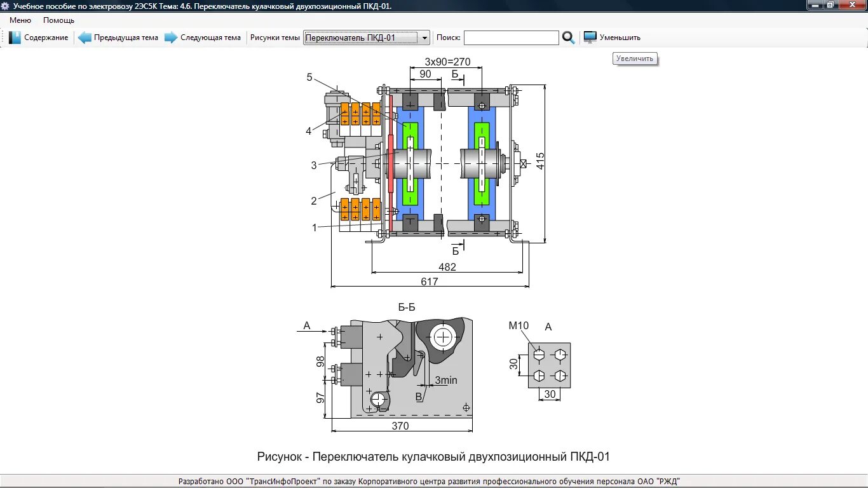Click the caption Рисунок - Переключатель кулачковый двухпозиционный ПКД-01

pyautogui.click(x=433, y=456)
